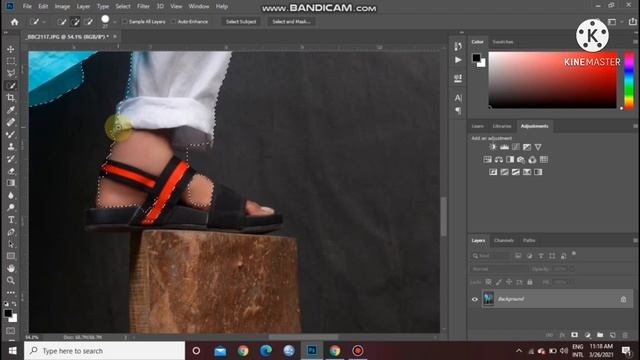The height and width of the screenshot is (360, 640).
Task: Open the brush size picker dropdown
Action: [x=115, y=22]
